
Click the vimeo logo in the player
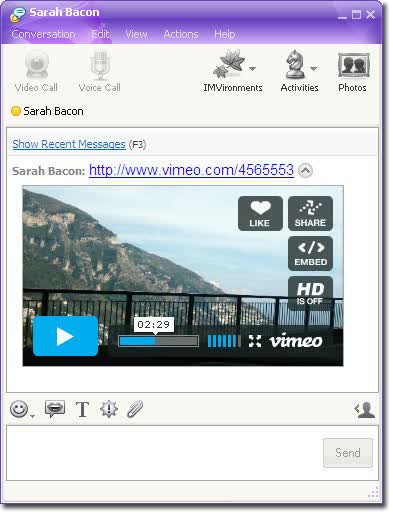pos(296,340)
